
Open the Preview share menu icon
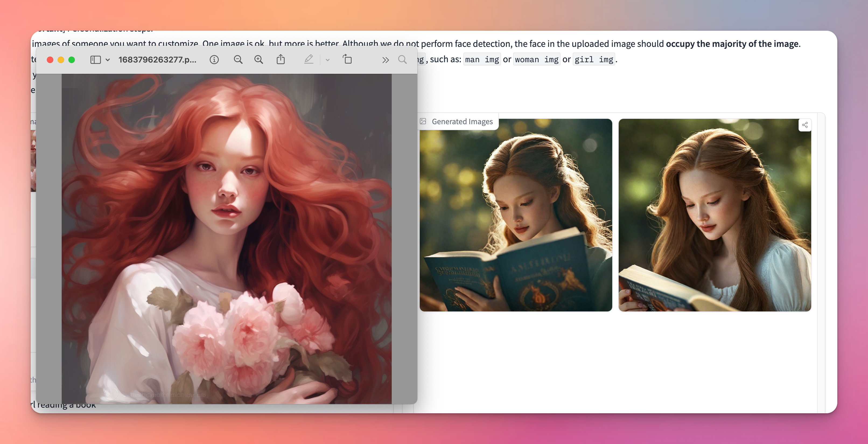(x=280, y=60)
